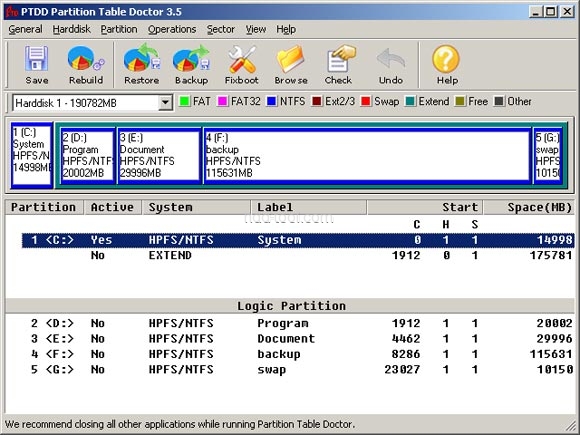
Task: Select the 5 <G:> swap logic partition row
Action: coord(298,369)
